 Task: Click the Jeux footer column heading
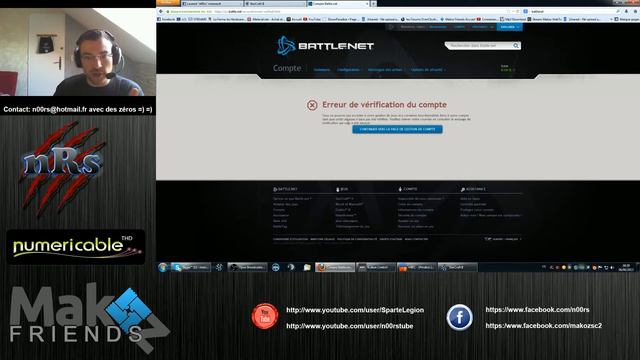point(342,189)
